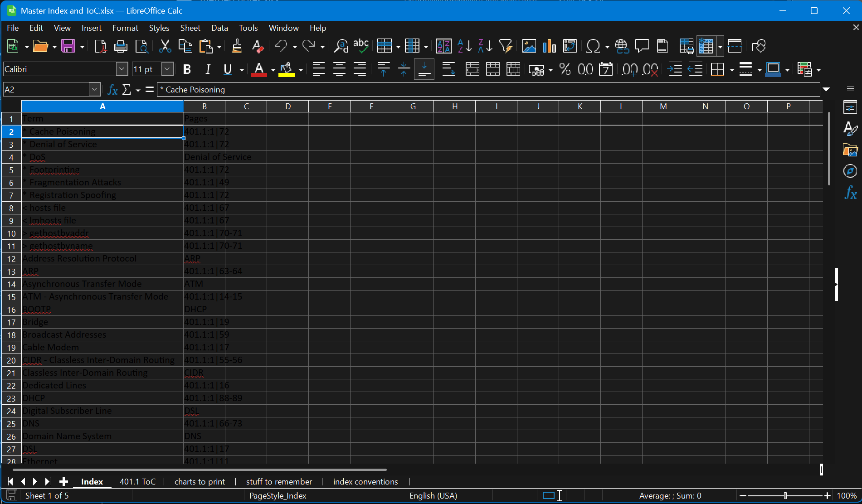Click the zoom in plus button
Image resolution: width=862 pixels, height=504 pixels.
pos(827,496)
